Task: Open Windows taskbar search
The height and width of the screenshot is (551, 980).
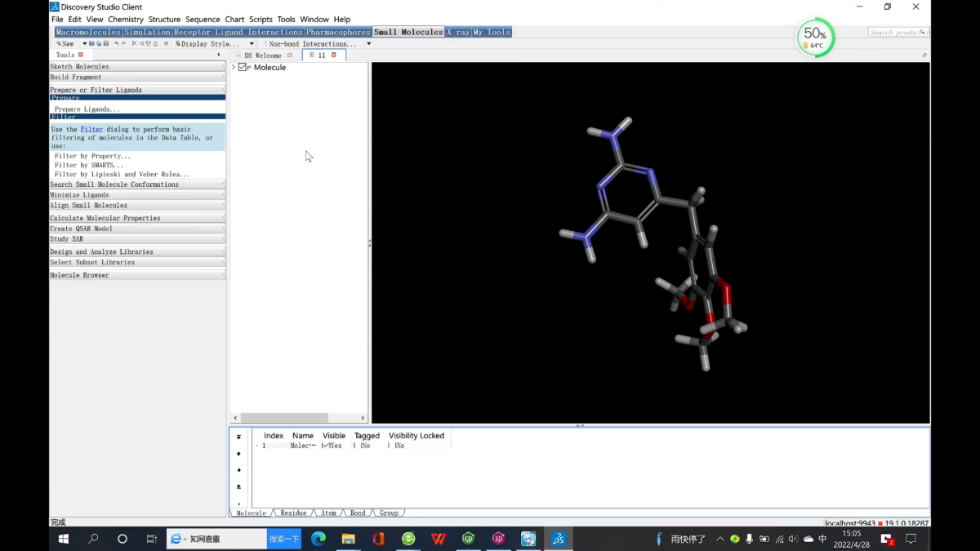Action: 93,539
